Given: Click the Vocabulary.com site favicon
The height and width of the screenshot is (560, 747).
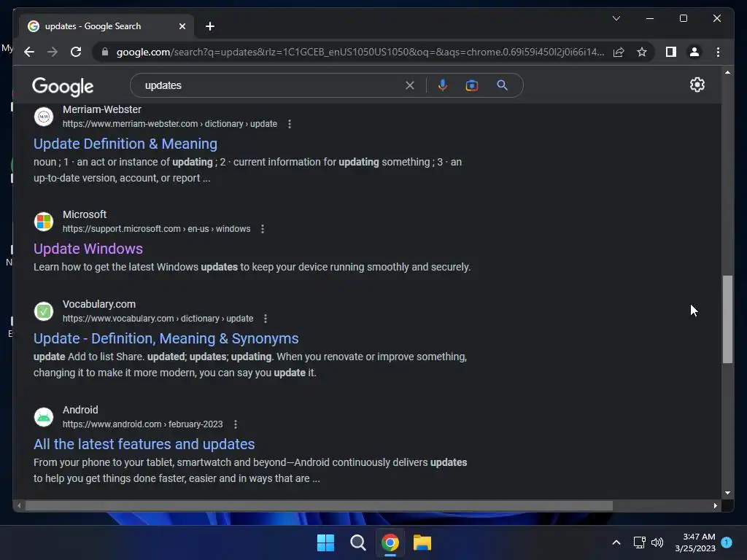Looking at the screenshot, I should click(44, 311).
